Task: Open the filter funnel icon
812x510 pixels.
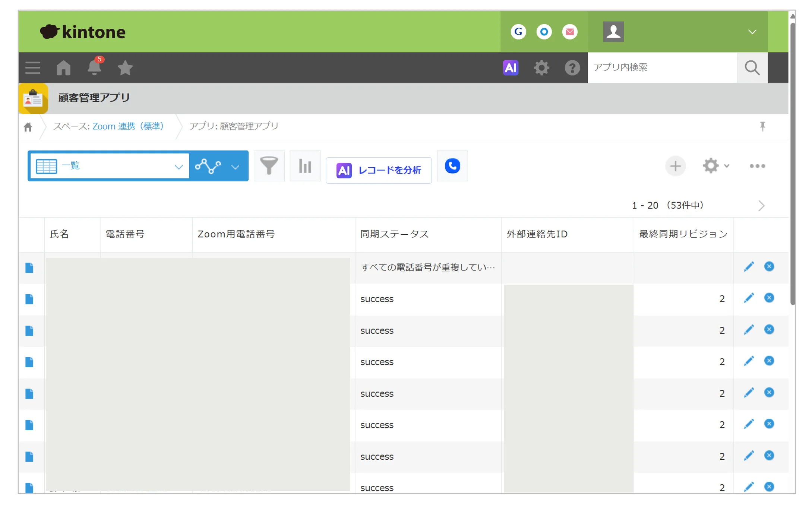Action: click(x=269, y=166)
